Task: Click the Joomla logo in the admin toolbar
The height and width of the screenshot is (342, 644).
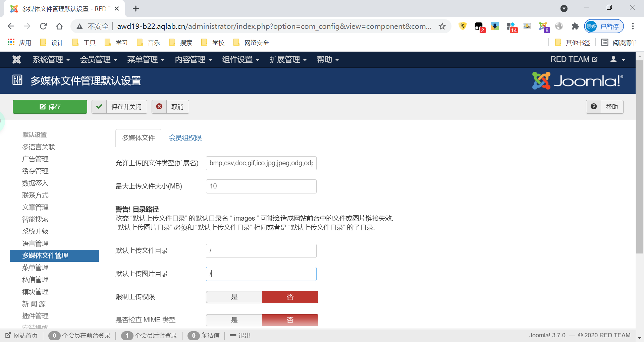Action: [x=16, y=59]
